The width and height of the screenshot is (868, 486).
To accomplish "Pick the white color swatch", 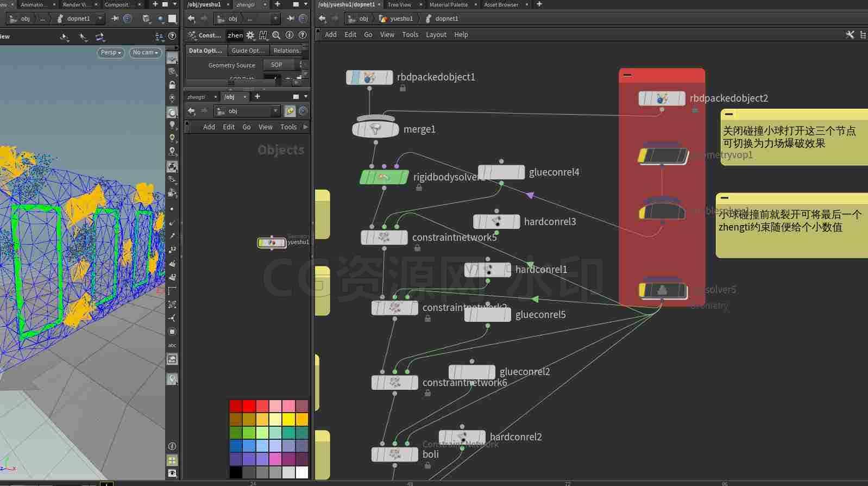I will [302, 472].
